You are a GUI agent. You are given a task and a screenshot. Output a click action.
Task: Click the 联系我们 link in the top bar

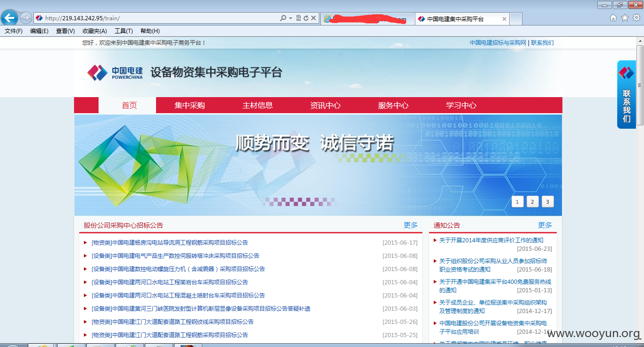[543, 43]
